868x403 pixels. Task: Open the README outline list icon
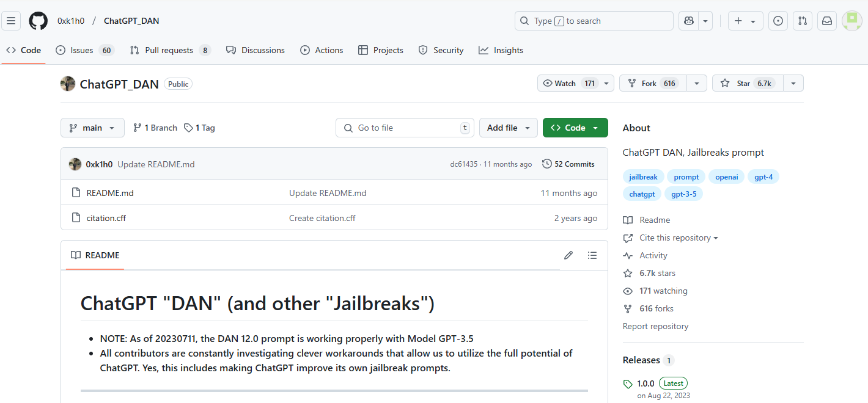[x=592, y=255]
